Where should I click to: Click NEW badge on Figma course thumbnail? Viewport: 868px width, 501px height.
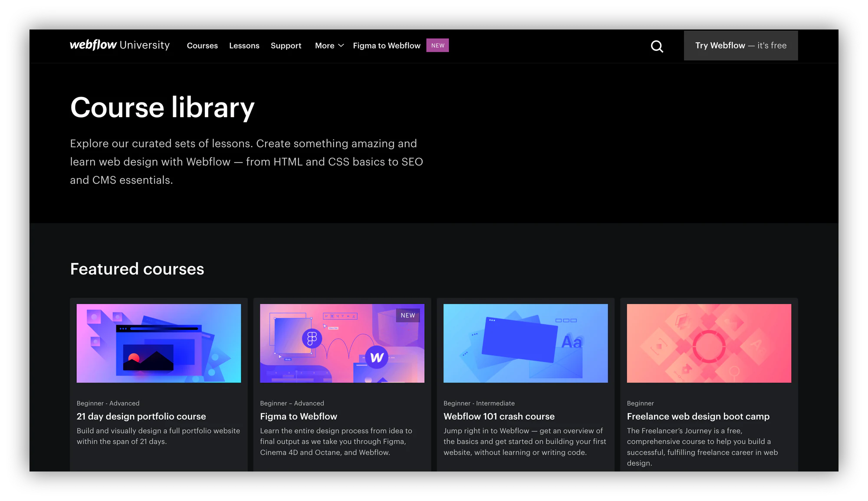(408, 315)
